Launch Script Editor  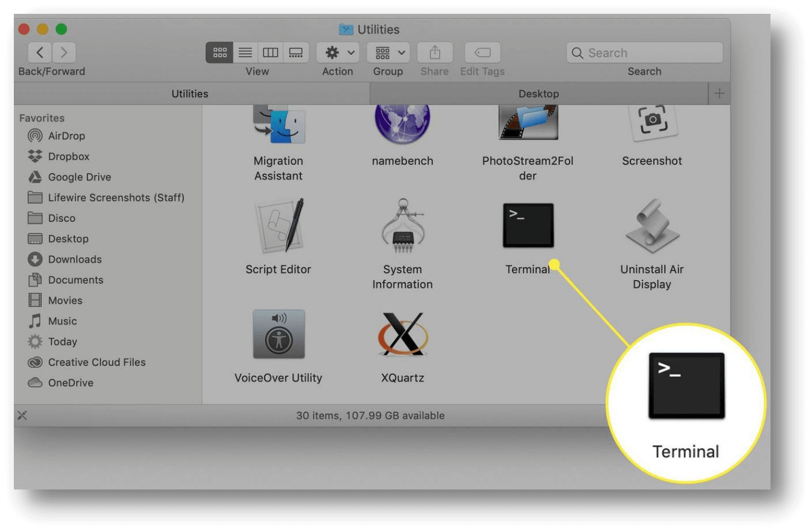click(x=278, y=225)
